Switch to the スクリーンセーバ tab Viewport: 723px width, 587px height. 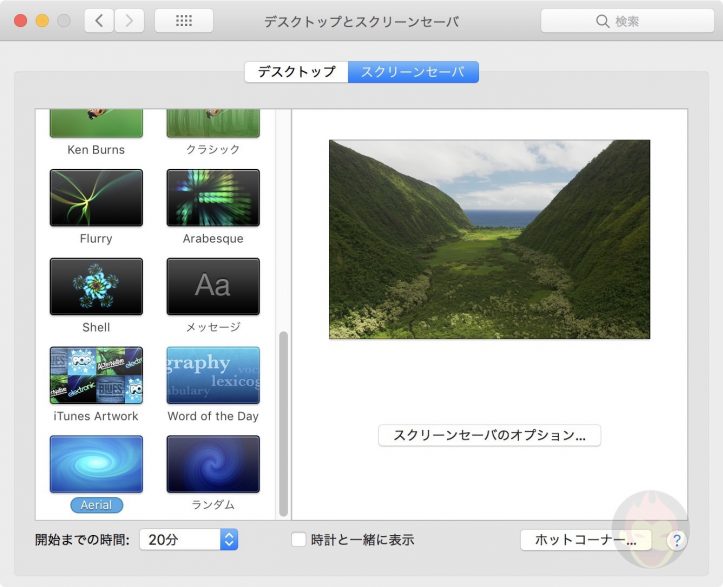click(413, 72)
